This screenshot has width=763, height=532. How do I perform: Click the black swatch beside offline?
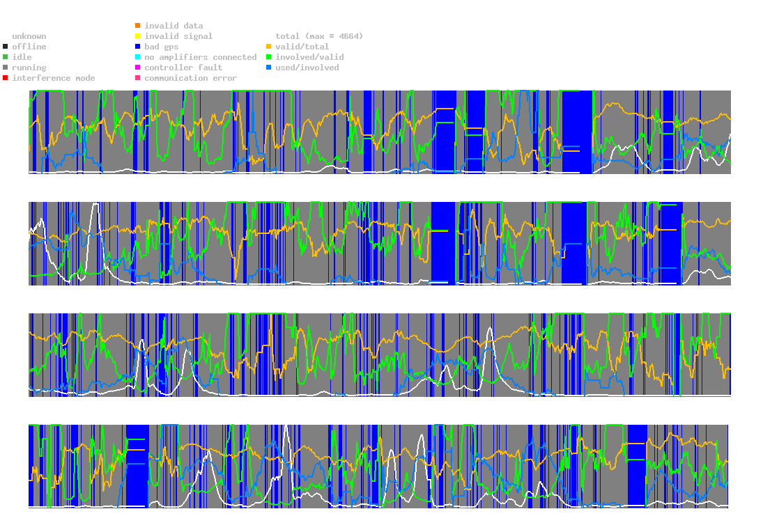[x=6, y=47]
